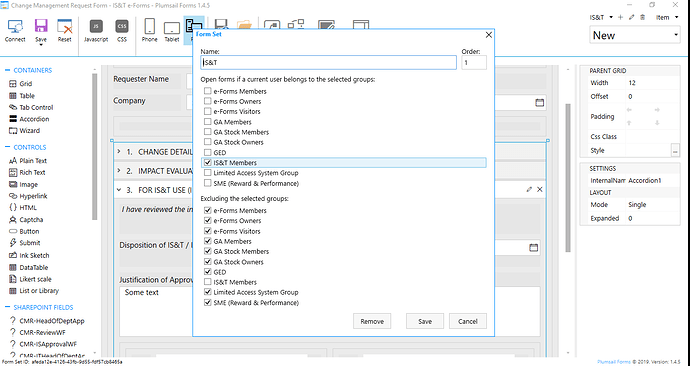690x366 pixels.
Task: Click Cancel in the Form Set dialog
Action: pyautogui.click(x=468, y=321)
